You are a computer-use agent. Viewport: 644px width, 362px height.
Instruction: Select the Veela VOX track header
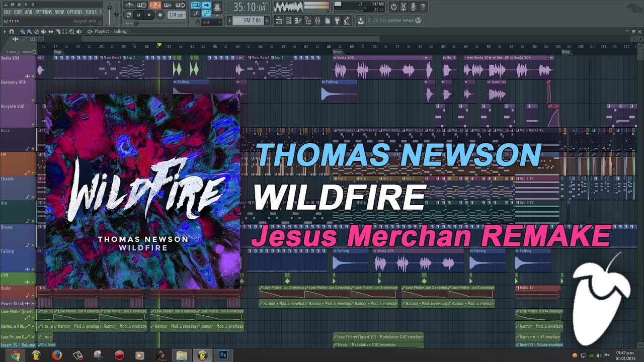point(18,66)
